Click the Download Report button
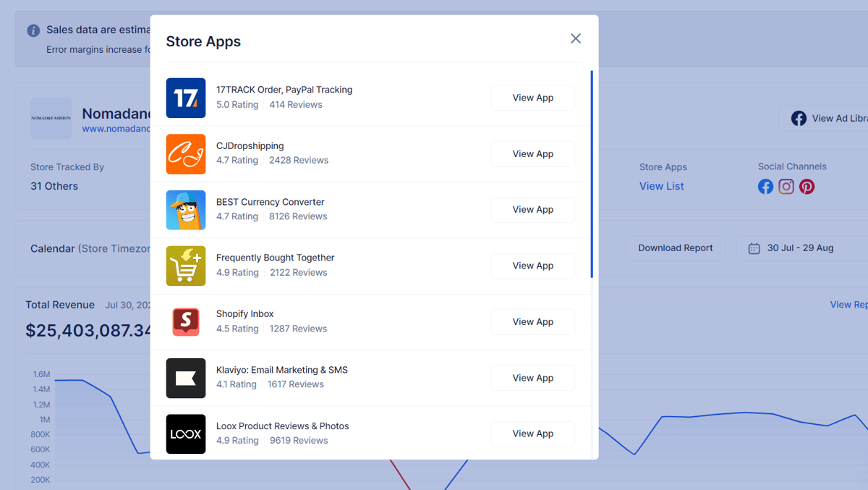This screenshot has height=490, width=868. 676,248
